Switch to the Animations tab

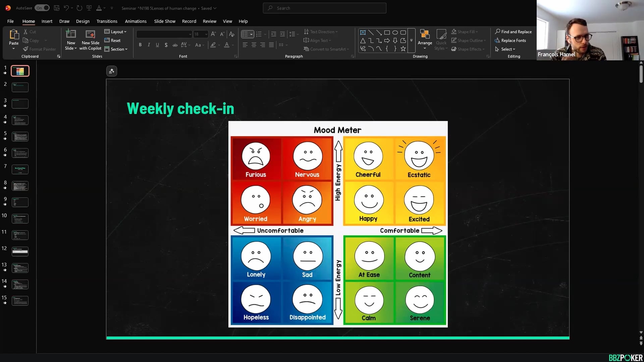pos(136,21)
